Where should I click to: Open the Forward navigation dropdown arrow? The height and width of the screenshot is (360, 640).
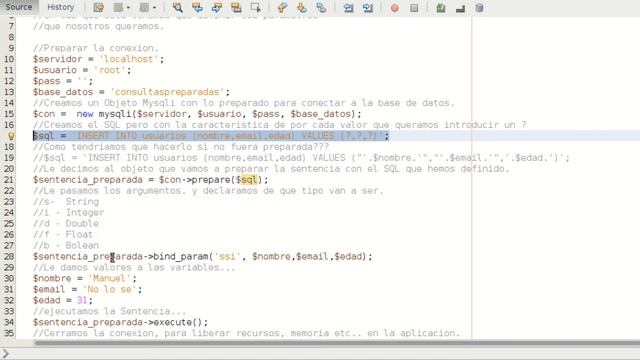click(x=154, y=7)
